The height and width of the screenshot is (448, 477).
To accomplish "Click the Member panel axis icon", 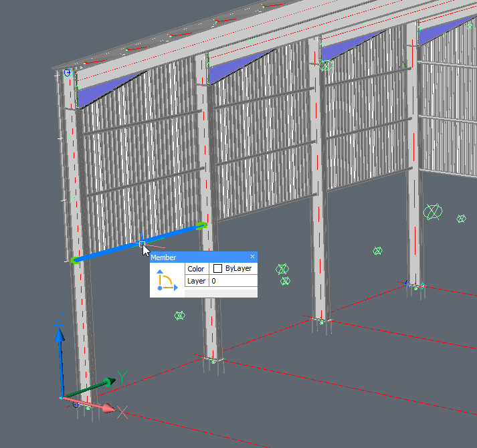I will (167, 279).
